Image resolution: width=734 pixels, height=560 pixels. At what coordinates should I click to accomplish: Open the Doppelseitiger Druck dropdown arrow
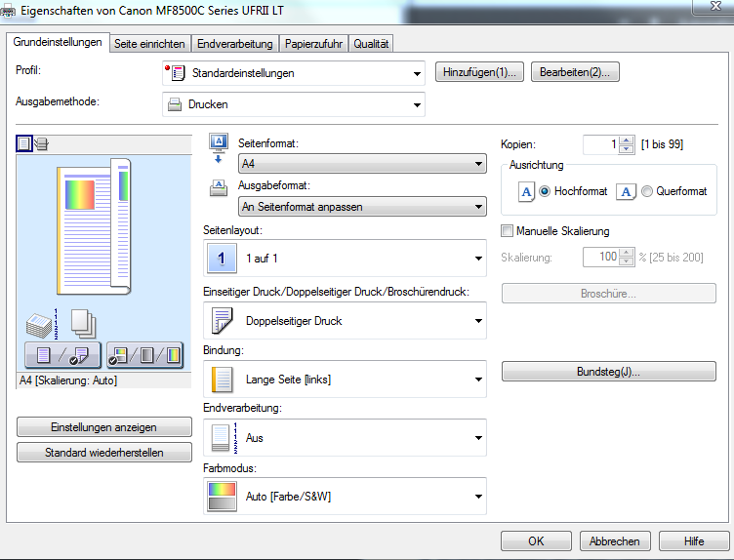(x=478, y=320)
